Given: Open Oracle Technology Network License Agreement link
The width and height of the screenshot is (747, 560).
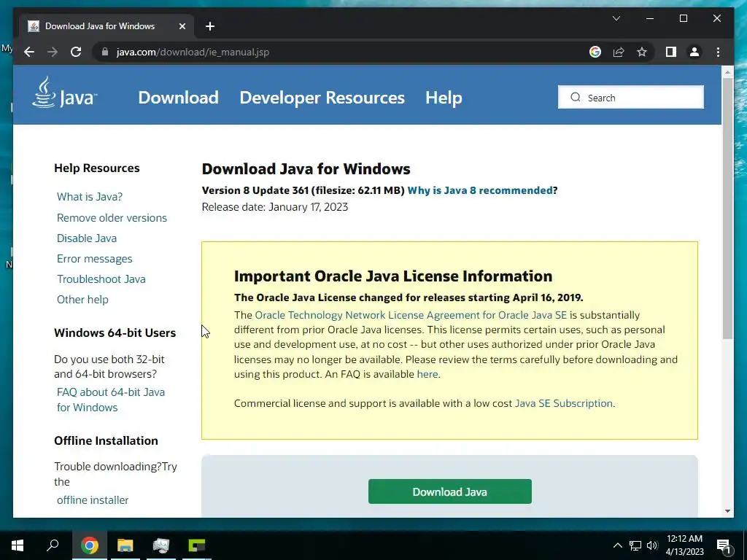Looking at the screenshot, I should (411, 315).
